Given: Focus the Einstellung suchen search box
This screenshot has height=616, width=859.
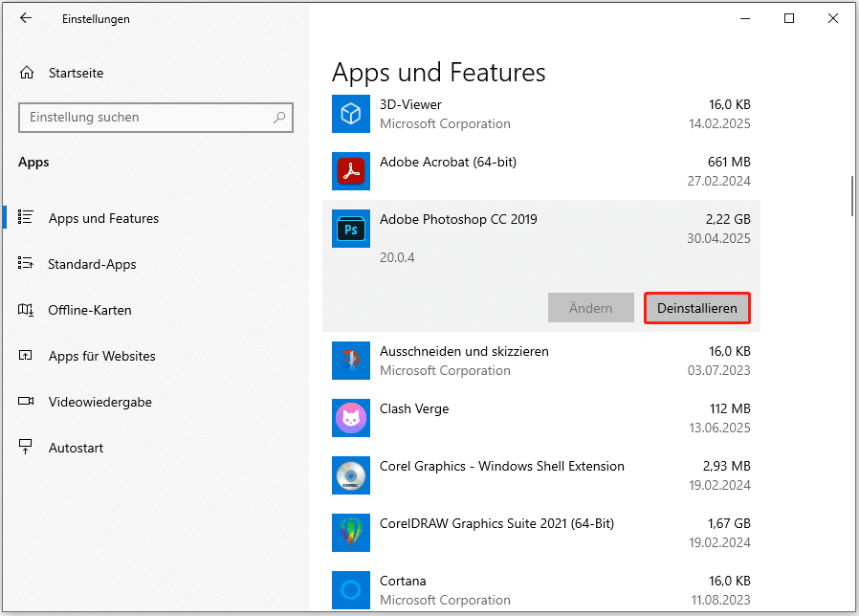Looking at the screenshot, I should tap(156, 118).
